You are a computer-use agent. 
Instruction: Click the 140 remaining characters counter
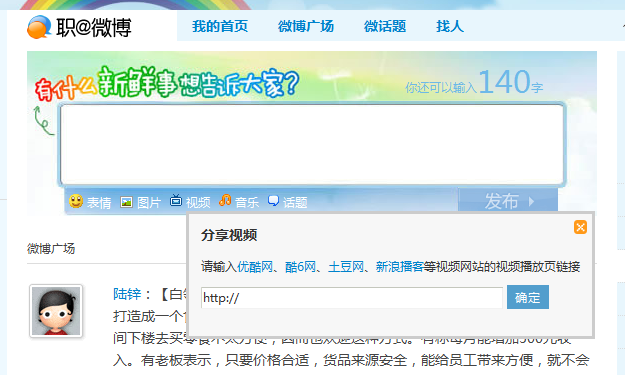(505, 82)
